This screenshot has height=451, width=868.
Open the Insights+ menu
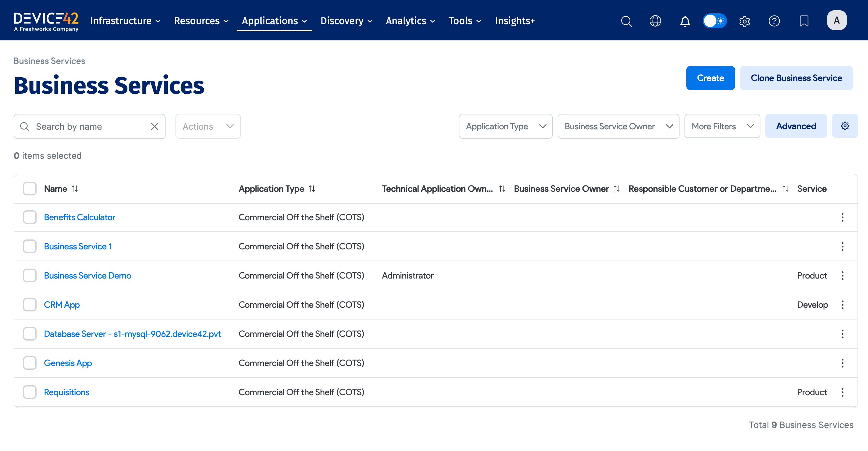[x=515, y=20]
